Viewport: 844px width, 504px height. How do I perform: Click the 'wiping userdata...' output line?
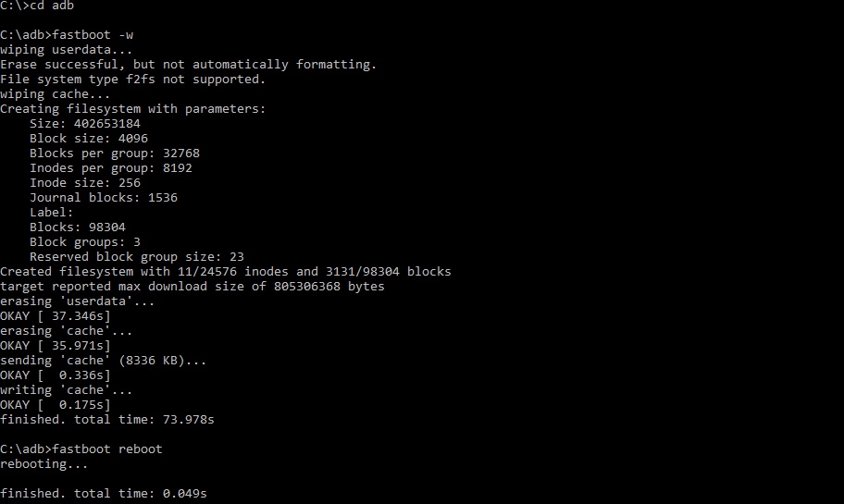67,50
